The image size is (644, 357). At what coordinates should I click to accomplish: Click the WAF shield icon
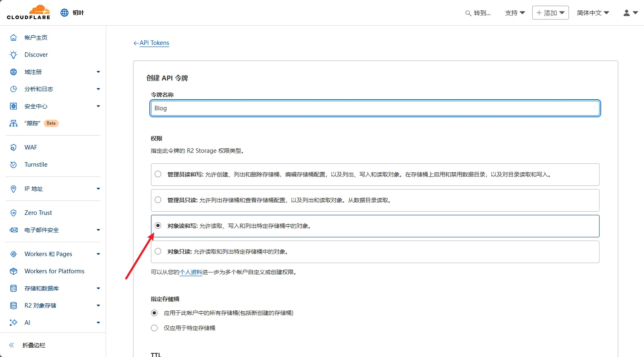13,147
